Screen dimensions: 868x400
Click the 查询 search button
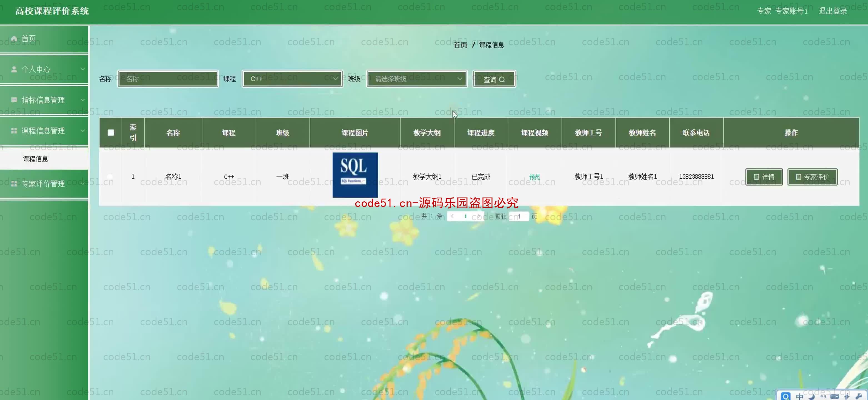(x=494, y=79)
